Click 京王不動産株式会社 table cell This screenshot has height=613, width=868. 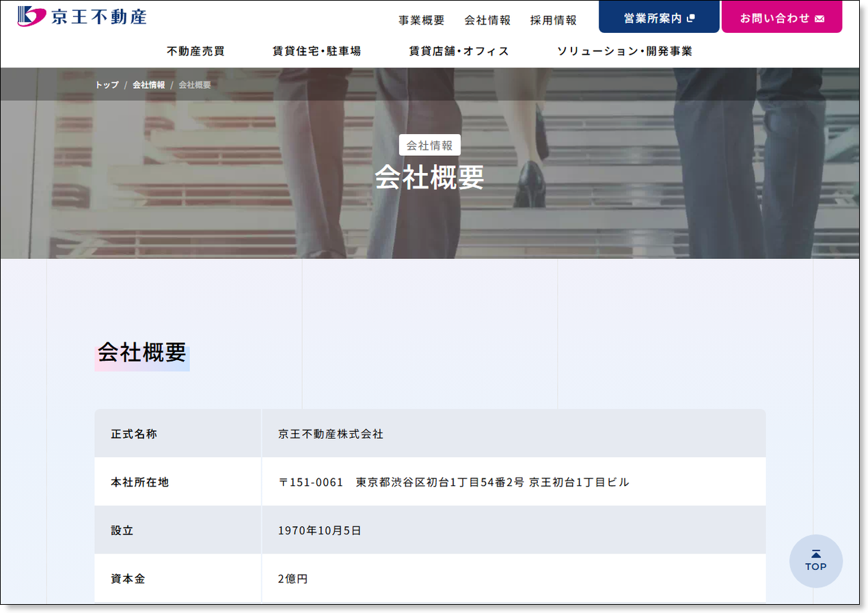(513, 434)
